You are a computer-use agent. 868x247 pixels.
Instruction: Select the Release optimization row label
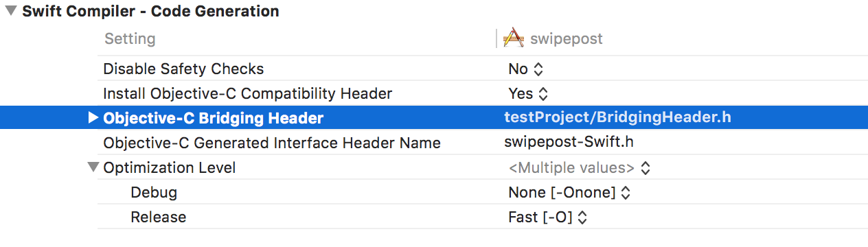pos(158,217)
